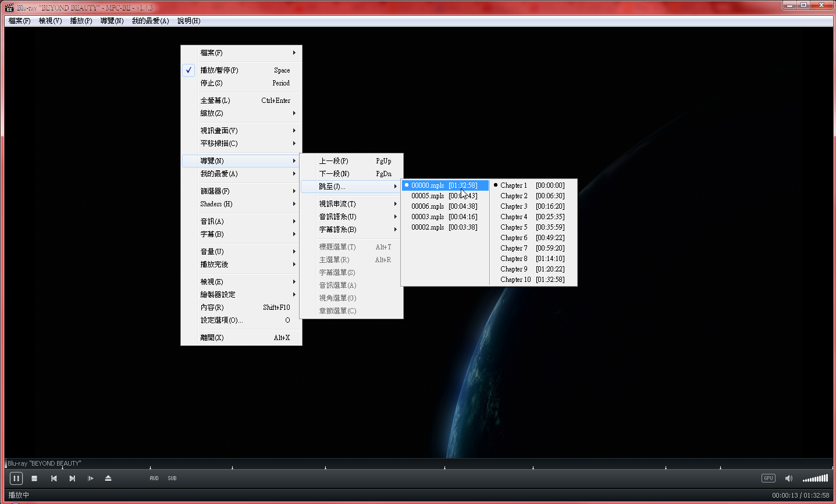The width and height of the screenshot is (836, 504).
Task: Open 說明(H) in the menu bar
Action: (189, 21)
